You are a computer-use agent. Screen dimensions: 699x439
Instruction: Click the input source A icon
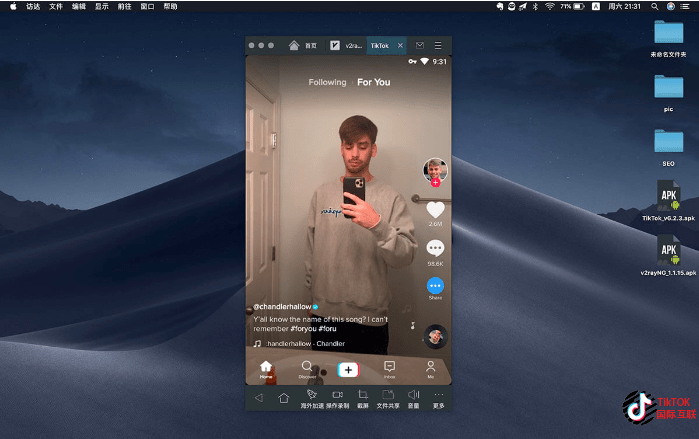click(596, 6)
